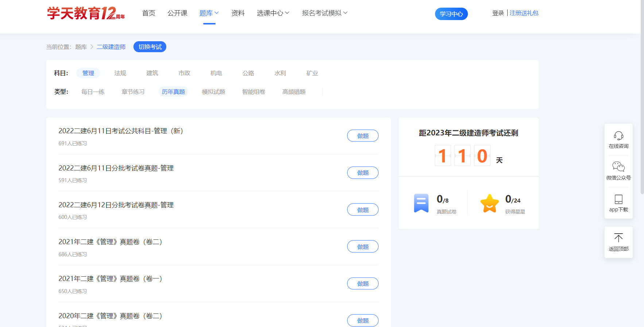Open exam title 2022二建6月11日考试公共科目-管理（新）

(x=121, y=131)
